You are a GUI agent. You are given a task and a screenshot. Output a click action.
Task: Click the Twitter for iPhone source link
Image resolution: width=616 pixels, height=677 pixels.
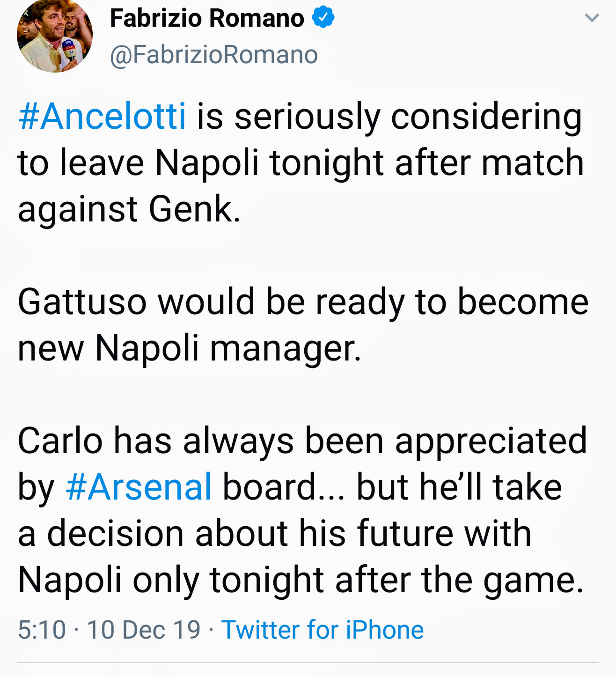pos(323,629)
